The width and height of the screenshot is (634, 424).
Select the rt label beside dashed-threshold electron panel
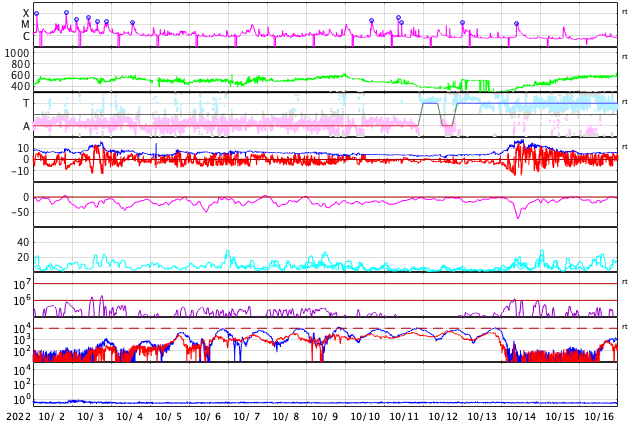(x=625, y=327)
